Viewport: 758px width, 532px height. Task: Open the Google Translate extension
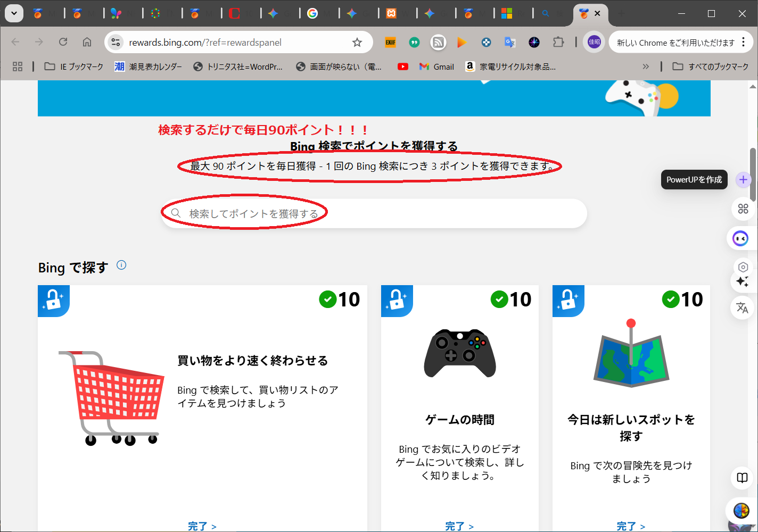510,42
